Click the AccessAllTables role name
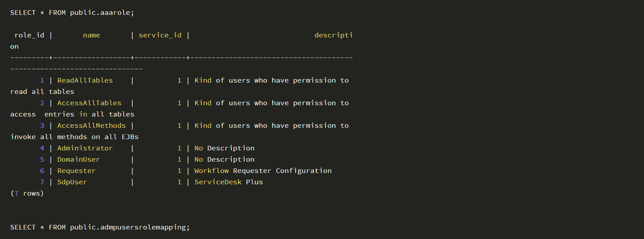This screenshot has height=239, width=644. coord(89,103)
